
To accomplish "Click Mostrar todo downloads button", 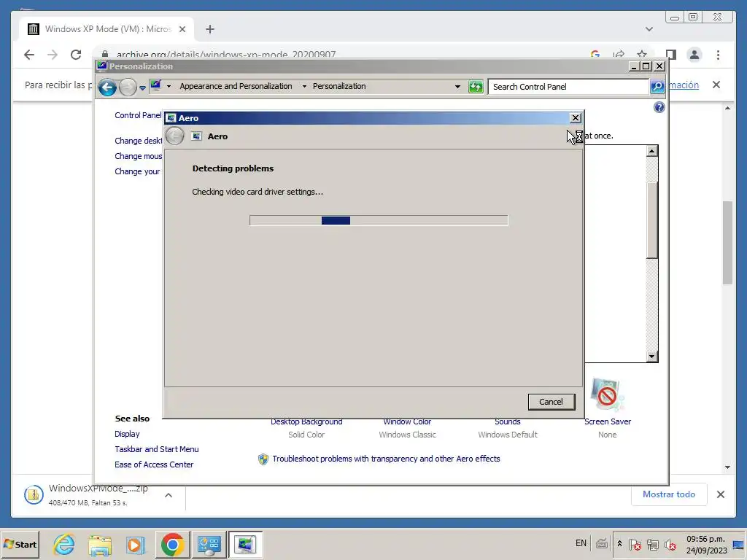I will pos(669,494).
